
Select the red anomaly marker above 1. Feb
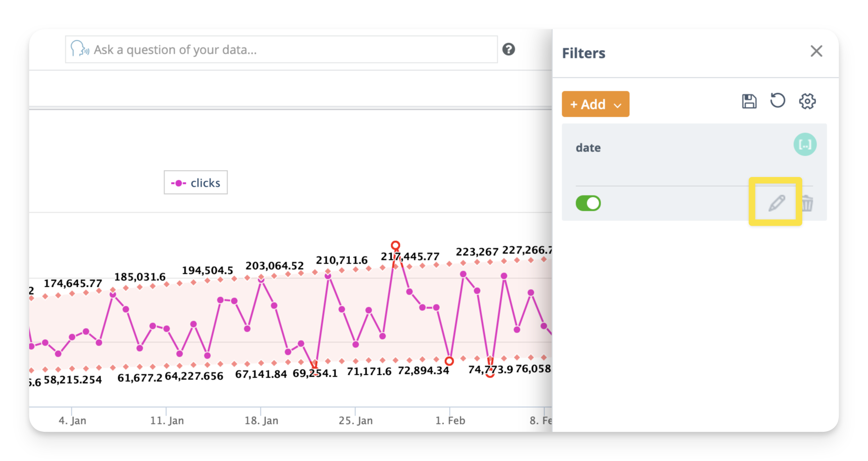pyautogui.click(x=449, y=361)
